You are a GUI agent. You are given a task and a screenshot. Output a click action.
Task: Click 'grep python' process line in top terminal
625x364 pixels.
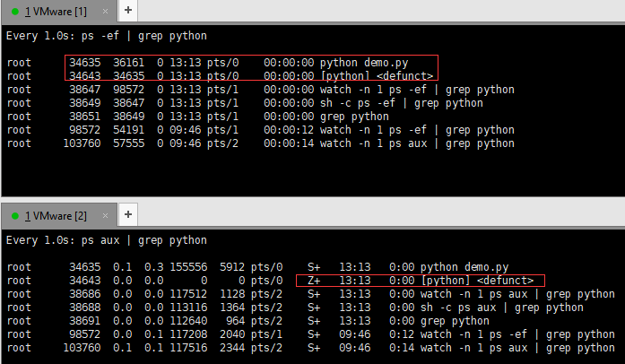tap(356, 117)
